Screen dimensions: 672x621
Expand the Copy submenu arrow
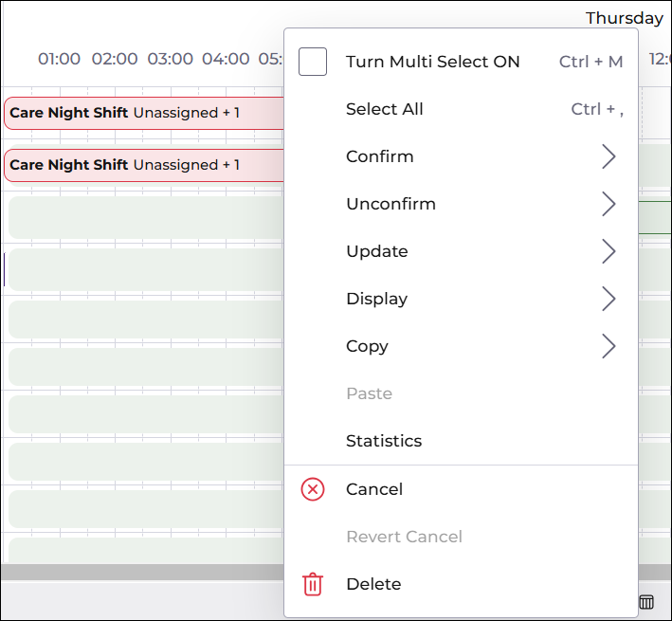click(608, 346)
